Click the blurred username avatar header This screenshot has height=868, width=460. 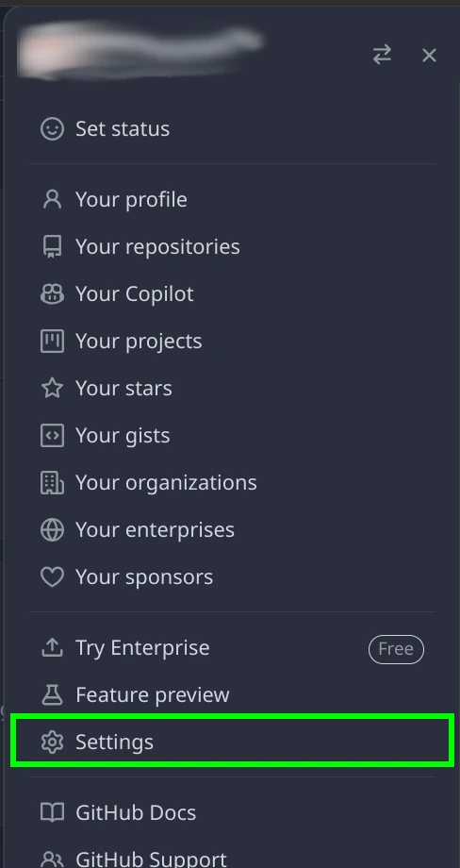pyautogui.click(x=141, y=51)
